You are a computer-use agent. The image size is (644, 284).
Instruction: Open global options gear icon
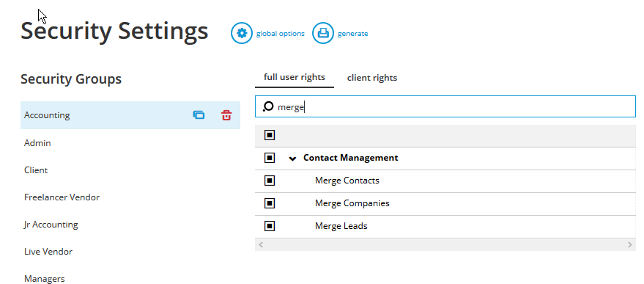[242, 33]
